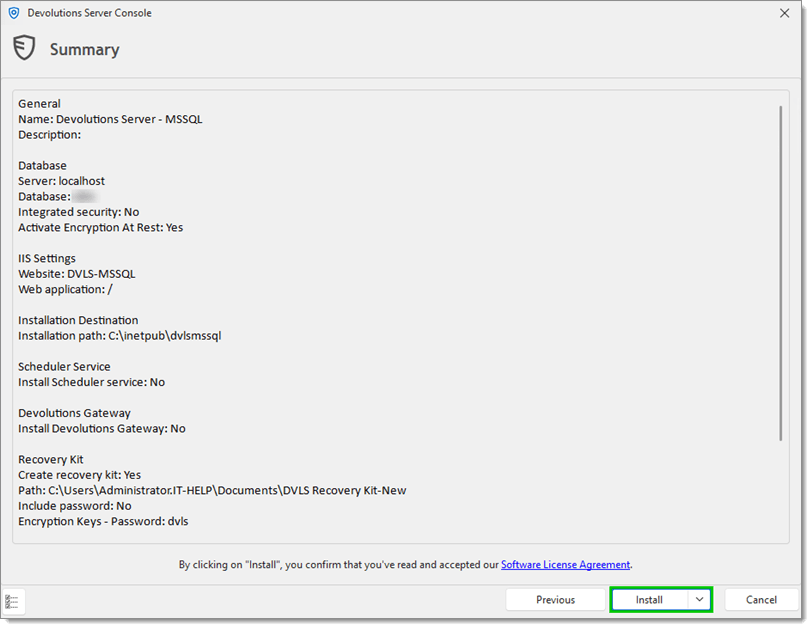The image size is (812, 629).
Task: Click the Devolutions shield icon in title bar
Action: [x=14, y=13]
